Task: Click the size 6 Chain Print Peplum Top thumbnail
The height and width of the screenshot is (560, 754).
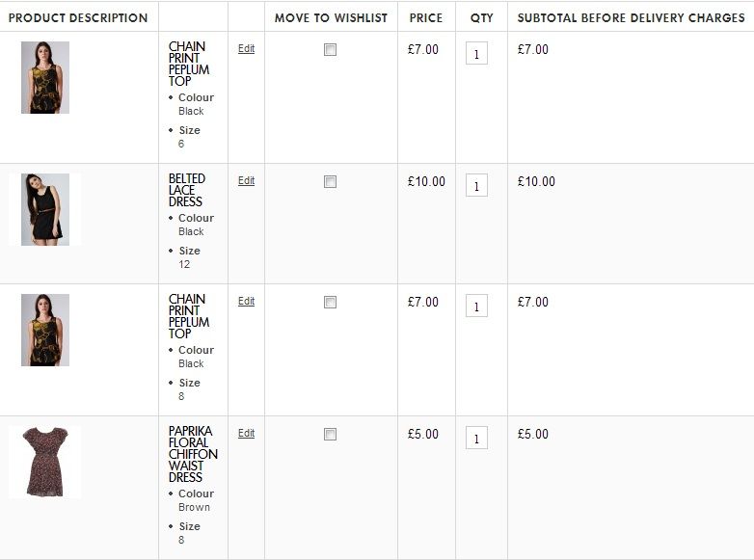Action: pos(45,77)
